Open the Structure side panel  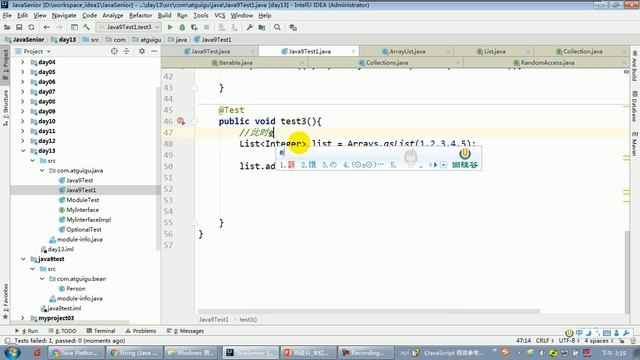pos(5,107)
